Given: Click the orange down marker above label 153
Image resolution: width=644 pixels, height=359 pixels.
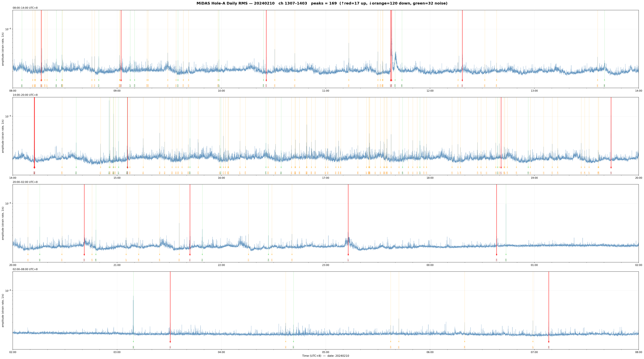Looking at the screenshot, I should coord(248,254).
